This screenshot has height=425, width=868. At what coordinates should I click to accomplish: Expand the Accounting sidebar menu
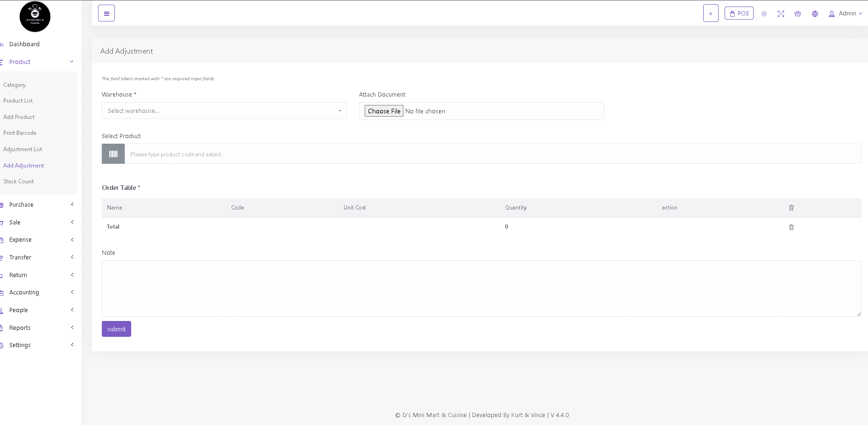coord(39,293)
